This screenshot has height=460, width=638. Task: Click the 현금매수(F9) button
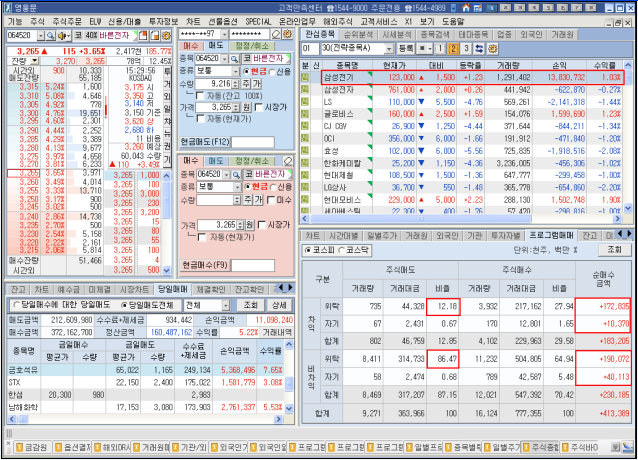click(x=205, y=265)
